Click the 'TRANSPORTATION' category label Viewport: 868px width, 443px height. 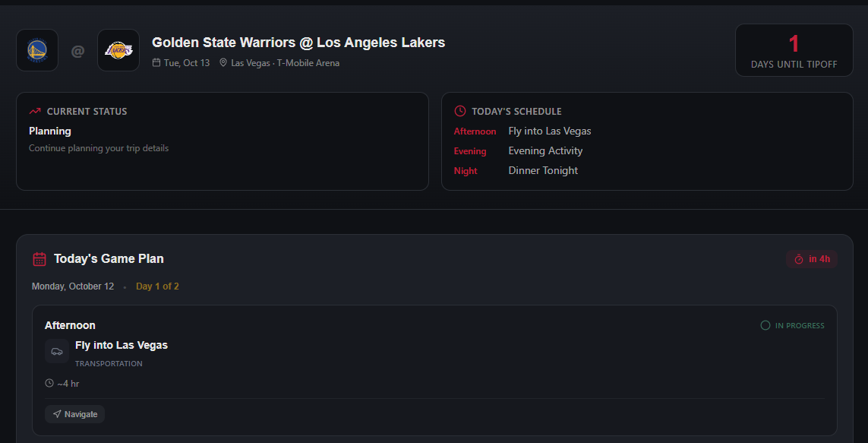tap(109, 363)
